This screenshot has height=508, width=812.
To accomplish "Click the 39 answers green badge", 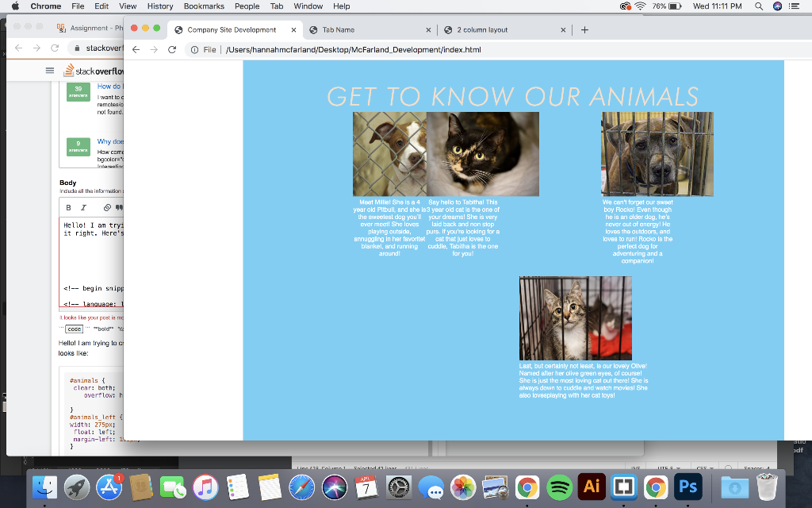I will pyautogui.click(x=79, y=91).
